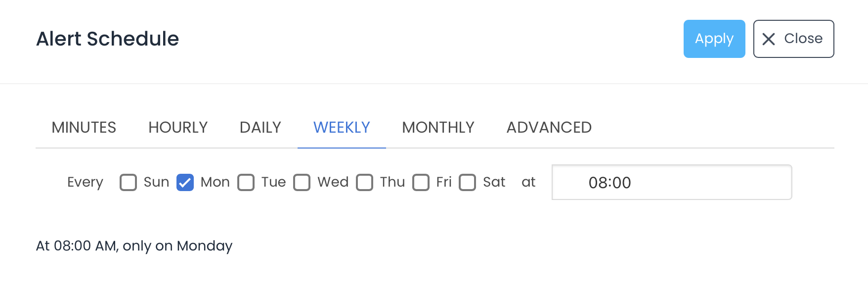The width and height of the screenshot is (868, 300).
Task: Switch to the MINUTES tab
Action: [x=84, y=128]
